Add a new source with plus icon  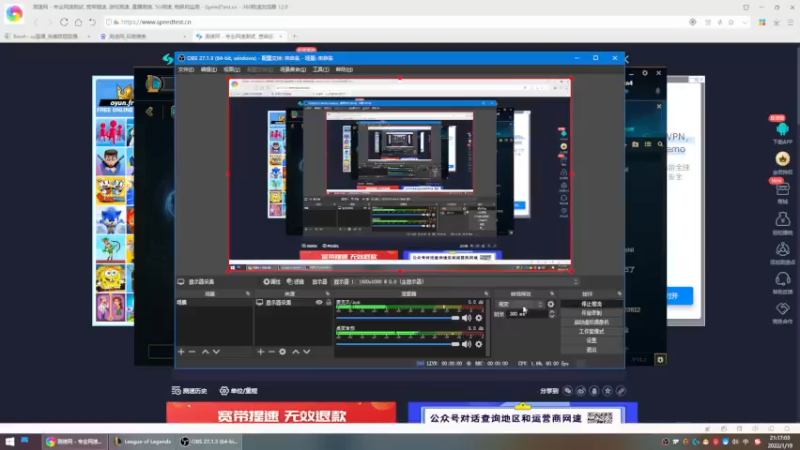(261, 352)
